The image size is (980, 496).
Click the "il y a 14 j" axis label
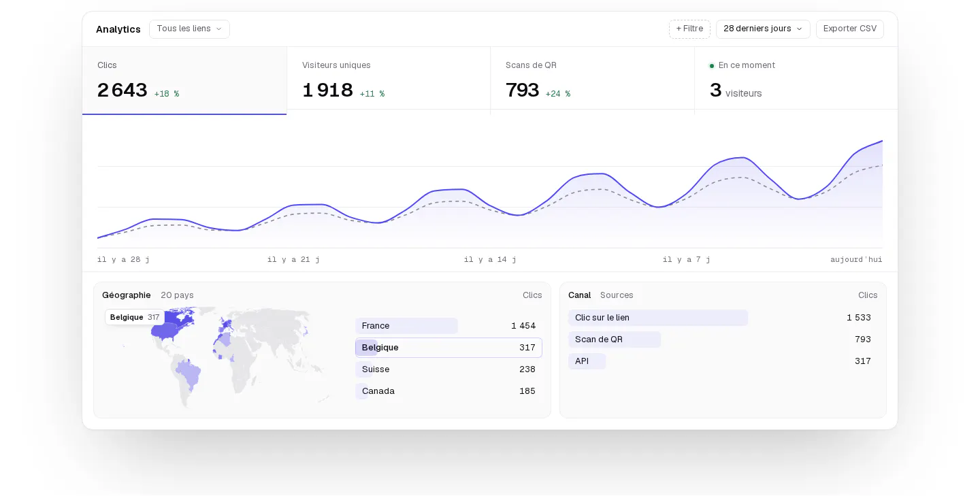(490, 259)
